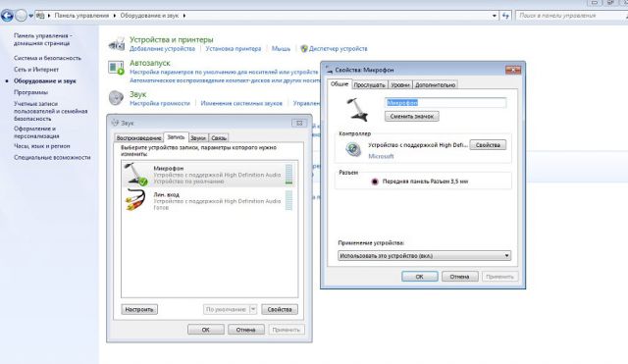628x364 pixels.
Task: Click 'Настроить' button in Sound dialog
Action: [139, 309]
